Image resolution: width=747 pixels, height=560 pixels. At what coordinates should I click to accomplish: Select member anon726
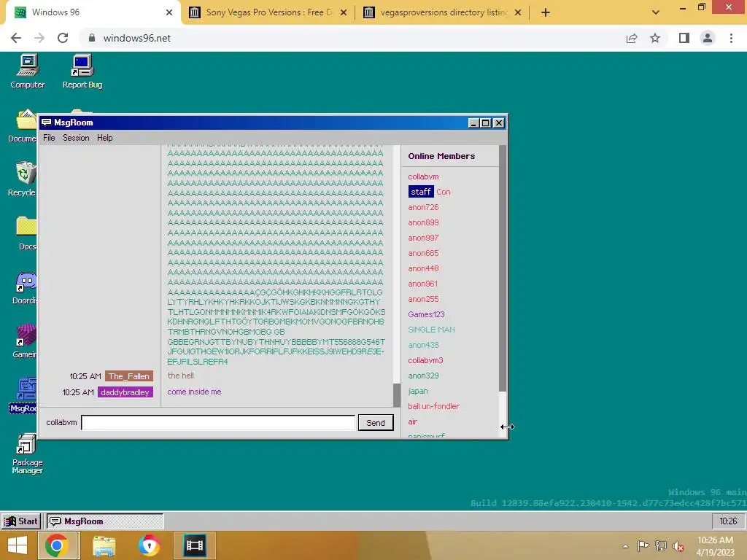423,207
